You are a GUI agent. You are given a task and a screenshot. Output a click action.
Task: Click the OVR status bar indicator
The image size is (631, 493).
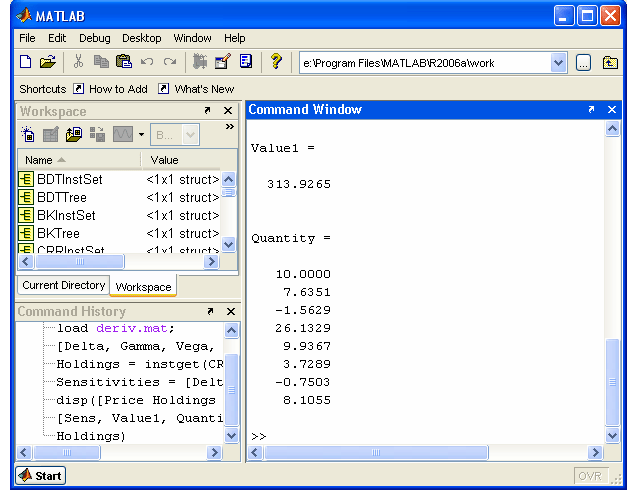590,476
